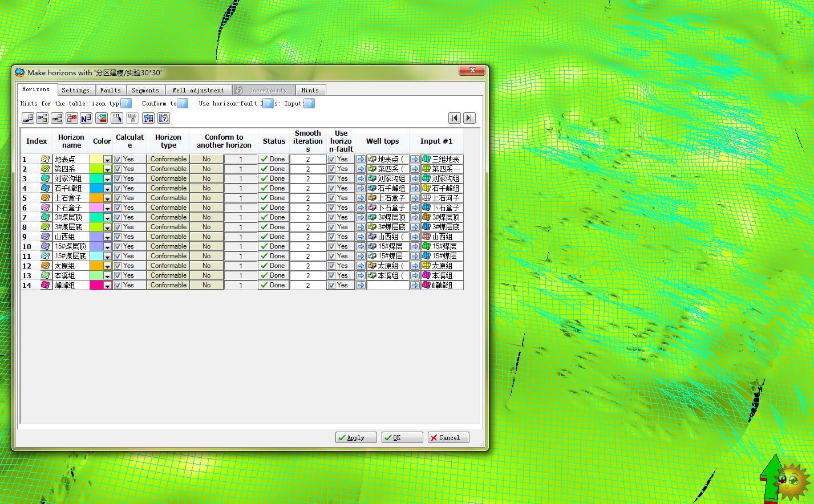Open color dropdown for 太原组 row
This screenshot has width=814, height=504.
pos(107,266)
